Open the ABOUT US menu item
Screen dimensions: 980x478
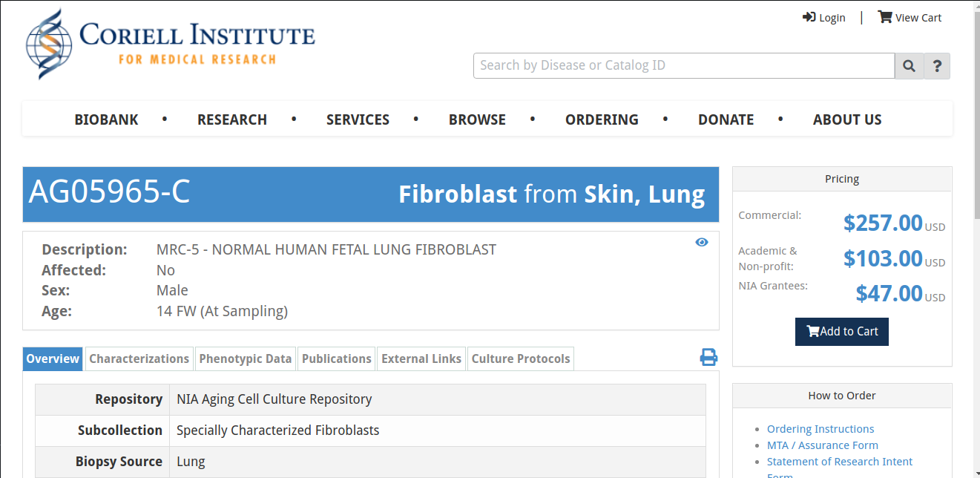pyautogui.click(x=847, y=119)
